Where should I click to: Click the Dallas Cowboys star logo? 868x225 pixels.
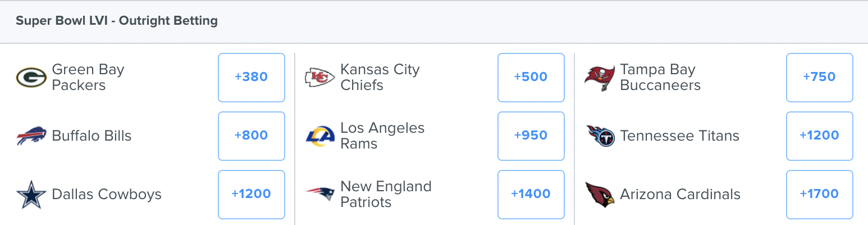(x=31, y=195)
